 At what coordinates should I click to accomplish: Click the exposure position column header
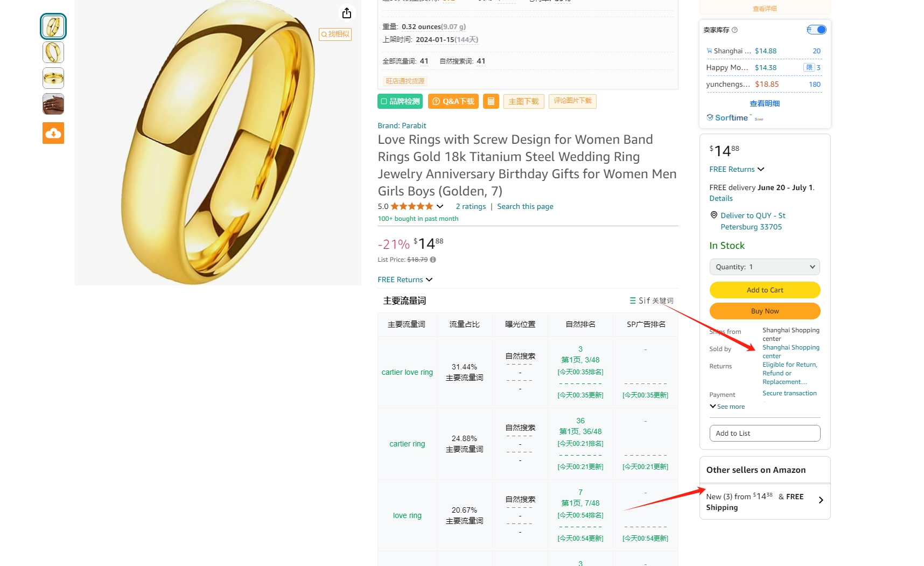click(520, 324)
